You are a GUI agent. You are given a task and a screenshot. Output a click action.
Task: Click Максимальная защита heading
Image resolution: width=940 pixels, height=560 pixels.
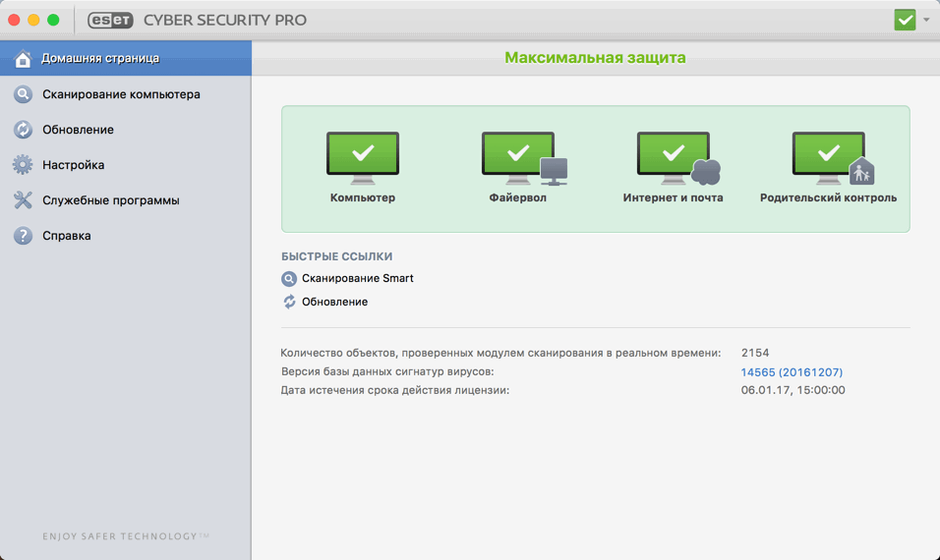(595, 58)
